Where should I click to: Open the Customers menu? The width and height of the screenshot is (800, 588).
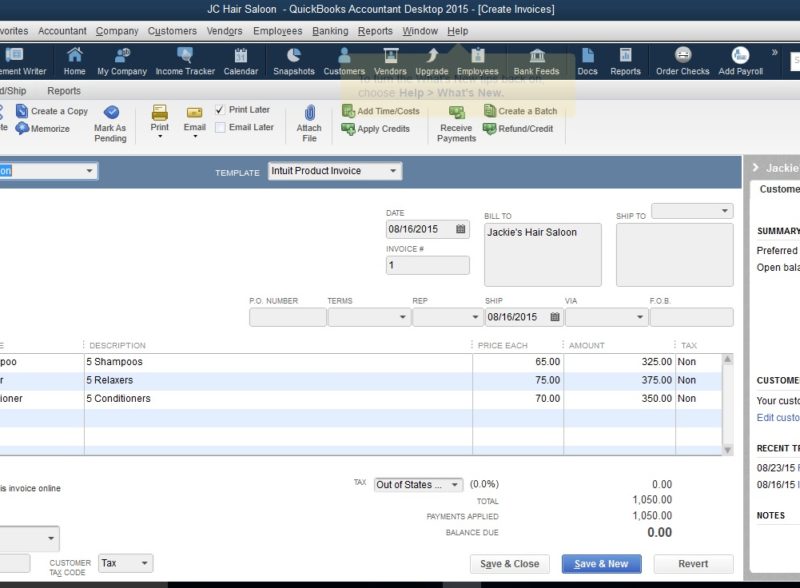[172, 31]
